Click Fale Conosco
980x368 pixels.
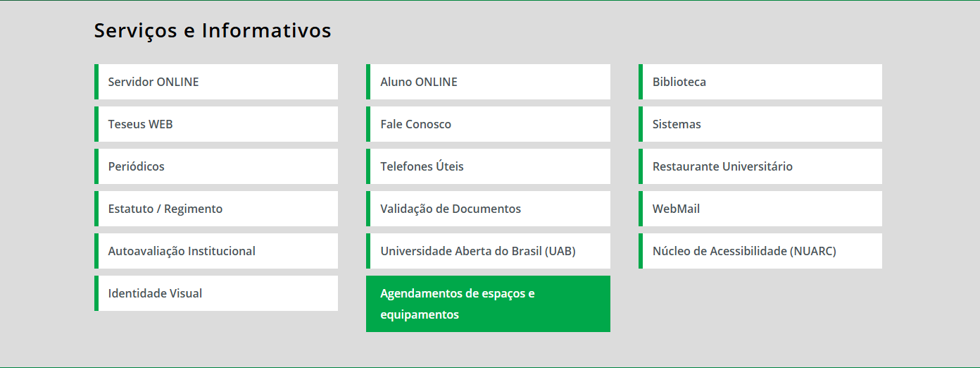(416, 124)
